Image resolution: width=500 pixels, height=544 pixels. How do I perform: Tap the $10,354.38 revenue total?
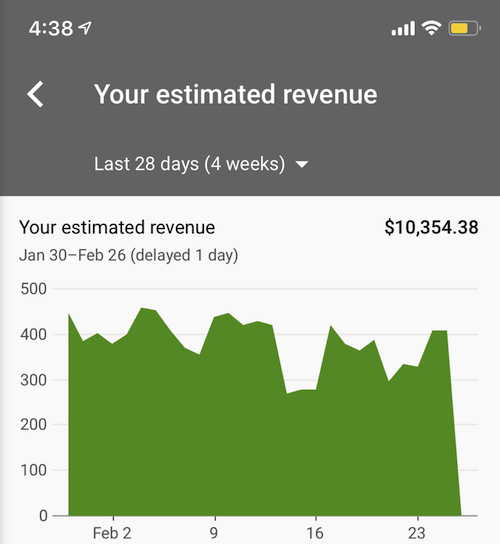(431, 227)
